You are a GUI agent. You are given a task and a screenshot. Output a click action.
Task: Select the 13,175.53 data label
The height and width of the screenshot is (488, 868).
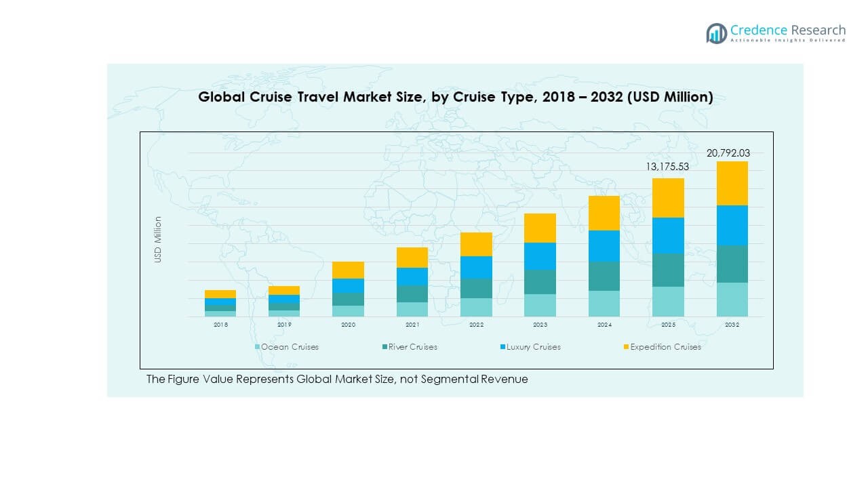pos(668,167)
